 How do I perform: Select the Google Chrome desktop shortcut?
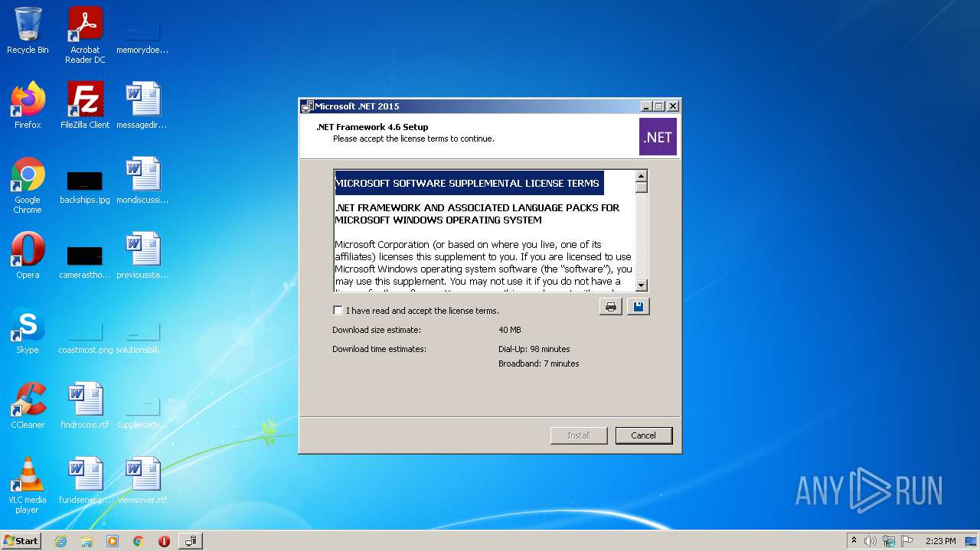(28, 186)
